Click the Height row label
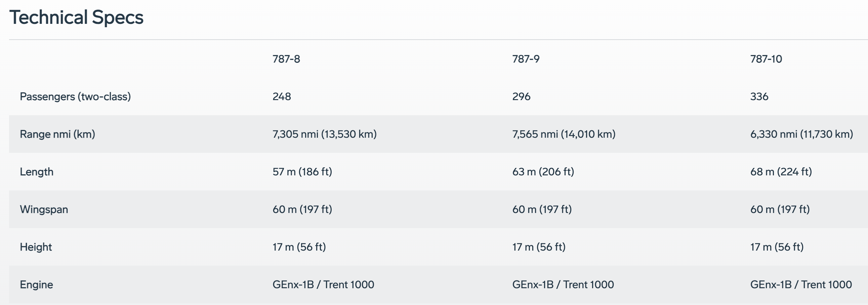The image size is (868, 305). tap(36, 247)
